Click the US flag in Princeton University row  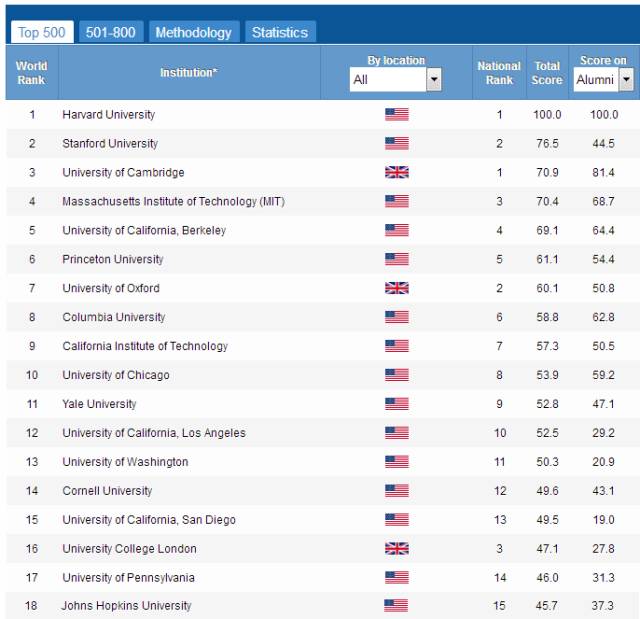(397, 260)
